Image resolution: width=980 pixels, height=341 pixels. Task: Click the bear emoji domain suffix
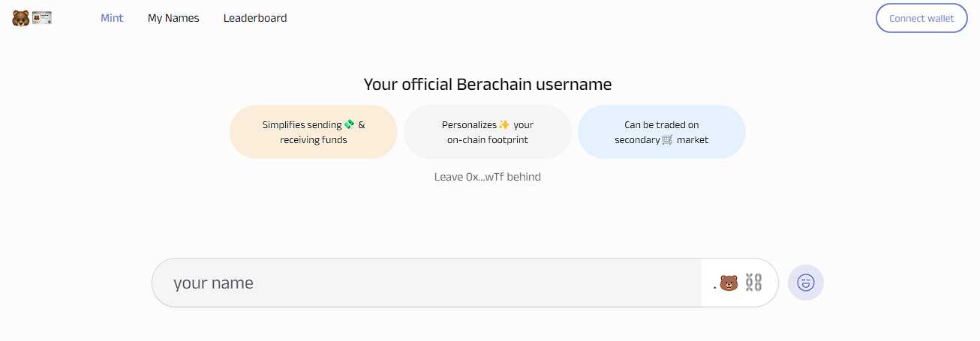point(729,283)
